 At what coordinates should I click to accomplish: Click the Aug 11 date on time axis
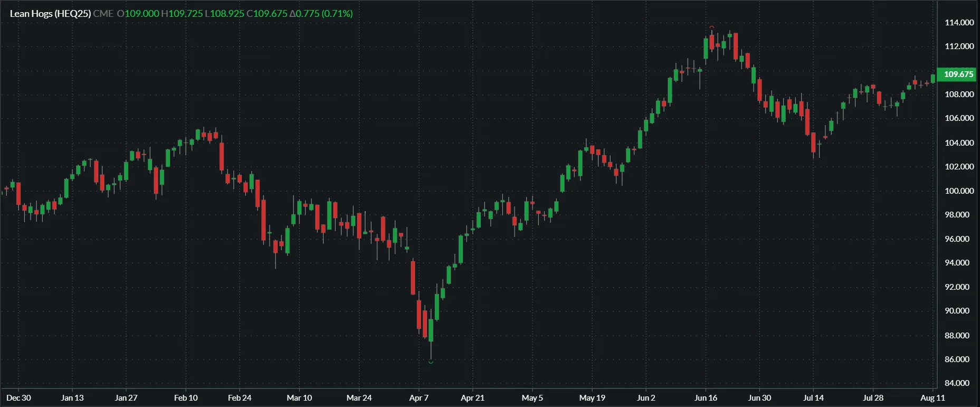point(933,398)
